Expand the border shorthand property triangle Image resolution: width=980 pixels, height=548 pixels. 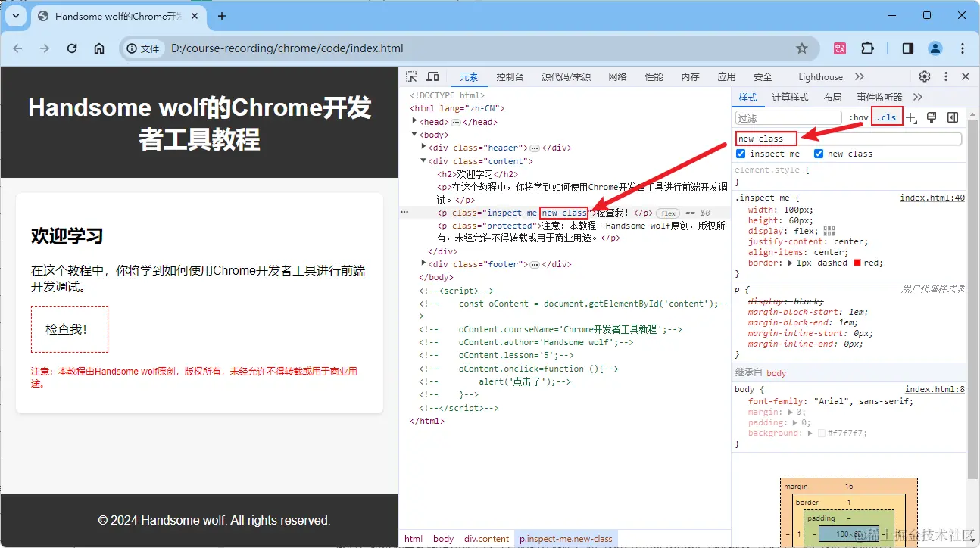(791, 263)
